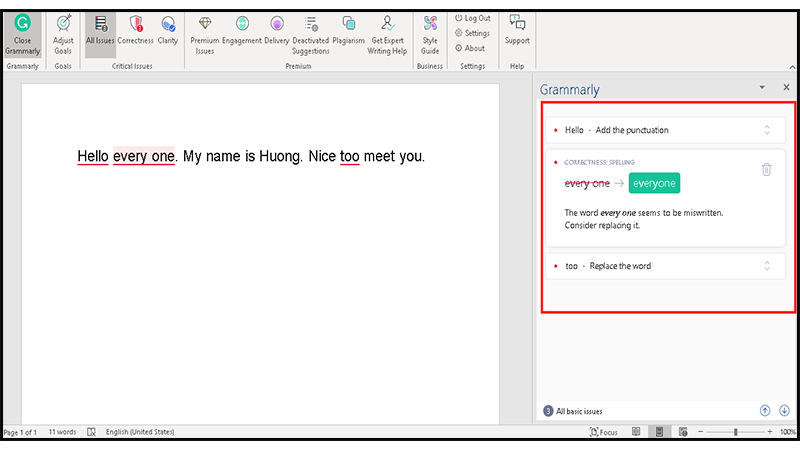Click the 100% zoom level
Image resolution: width=800 pixels, height=450 pixels.
pyautogui.click(x=788, y=432)
